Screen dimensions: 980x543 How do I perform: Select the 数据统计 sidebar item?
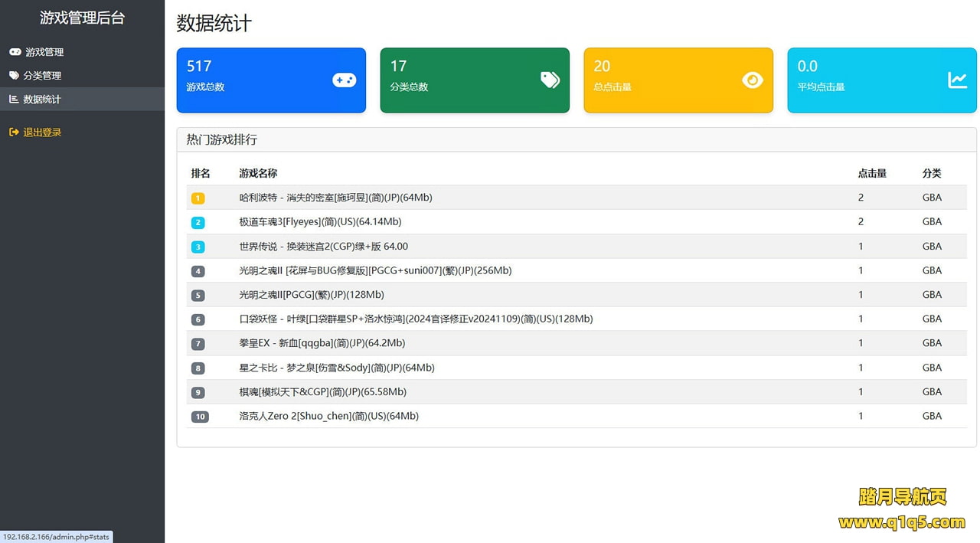click(x=42, y=100)
